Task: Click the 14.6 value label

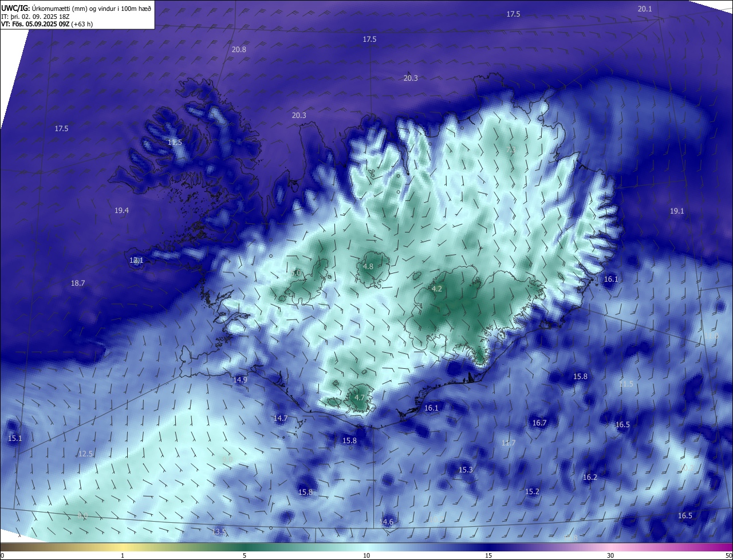Action: (x=387, y=522)
